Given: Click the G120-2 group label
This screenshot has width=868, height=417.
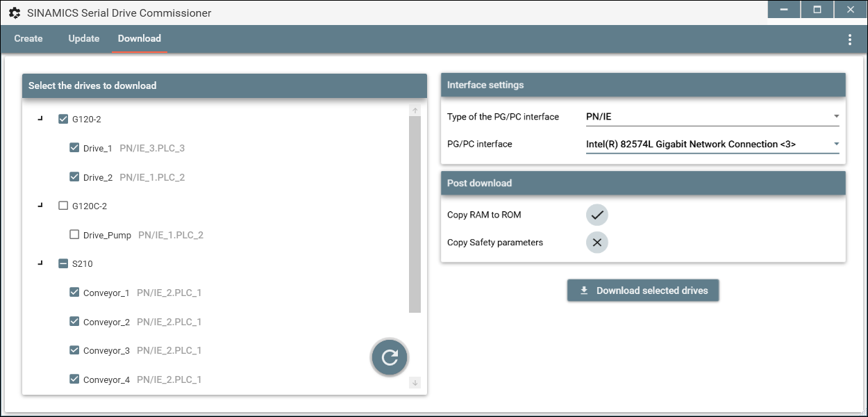Looking at the screenshot, I should 87,120.
